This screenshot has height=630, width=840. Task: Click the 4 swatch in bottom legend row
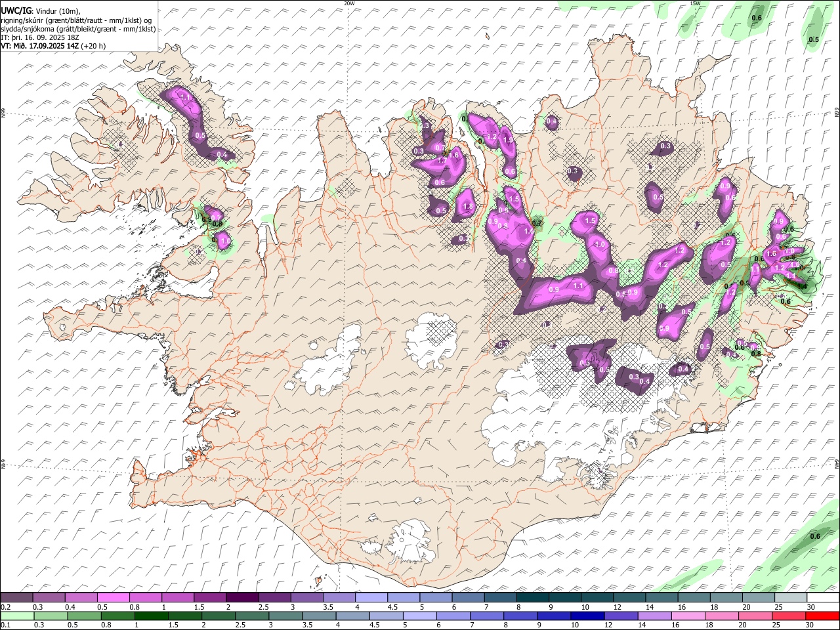[x=352, y=616]
